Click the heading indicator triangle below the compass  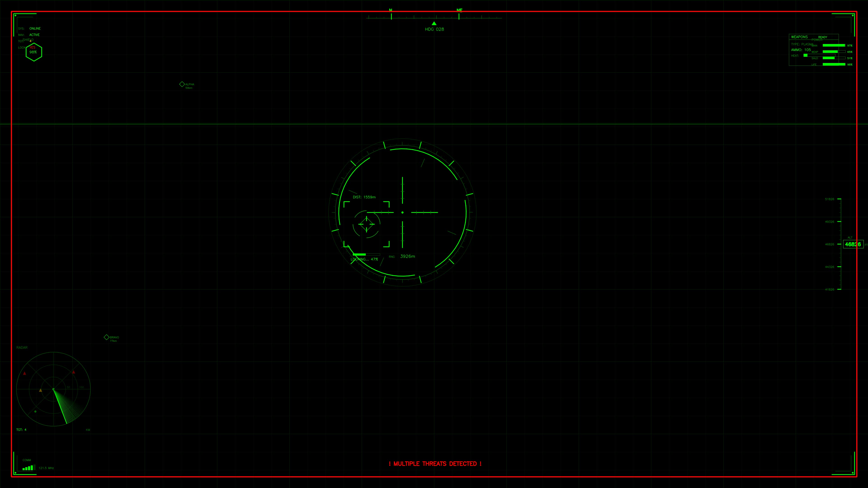click(x=434, y=23)
